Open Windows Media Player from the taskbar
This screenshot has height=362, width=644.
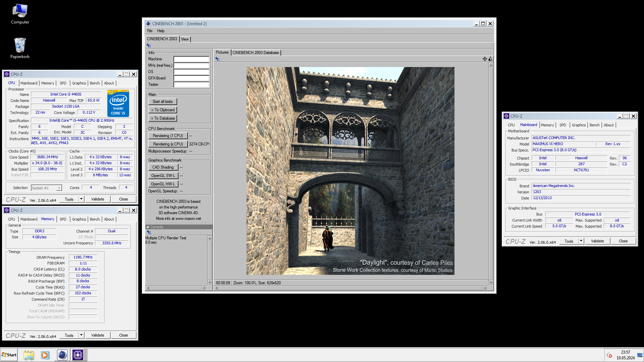click(x=45, y=355)
